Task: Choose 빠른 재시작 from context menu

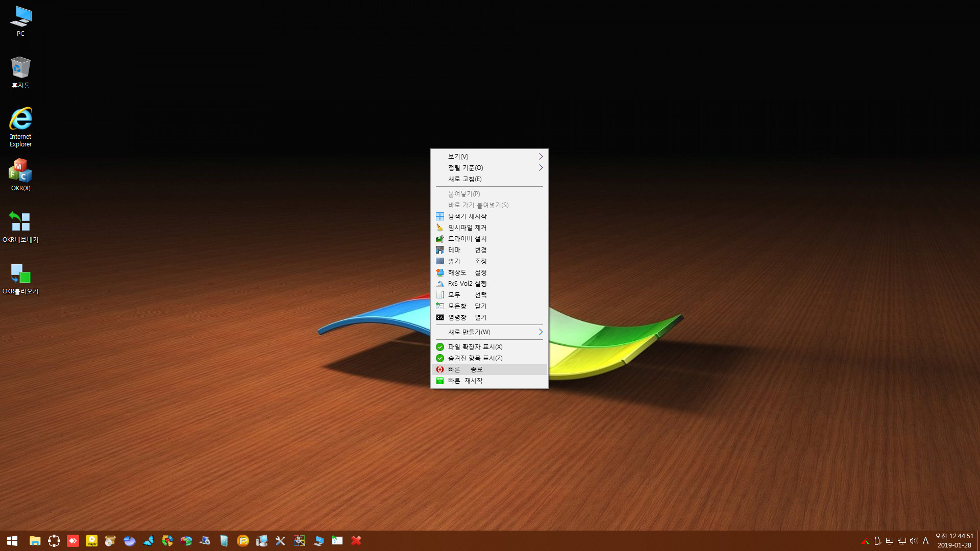Action: tap(489, 381)
